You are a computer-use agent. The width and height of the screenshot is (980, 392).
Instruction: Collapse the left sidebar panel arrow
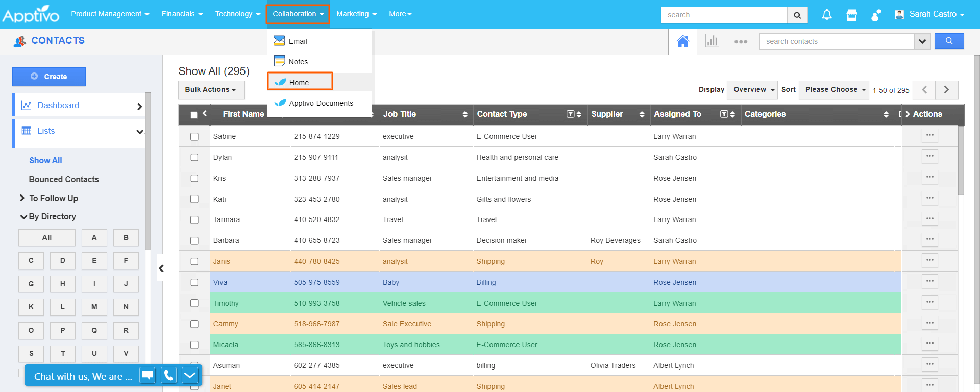[x=161, y=268]
